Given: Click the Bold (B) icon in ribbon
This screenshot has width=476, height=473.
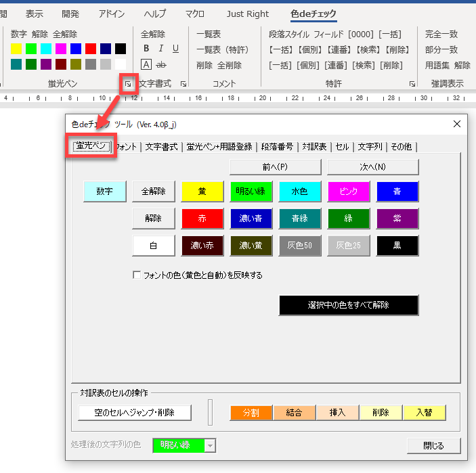Looking at the screenshot, I should pos(146,49).
